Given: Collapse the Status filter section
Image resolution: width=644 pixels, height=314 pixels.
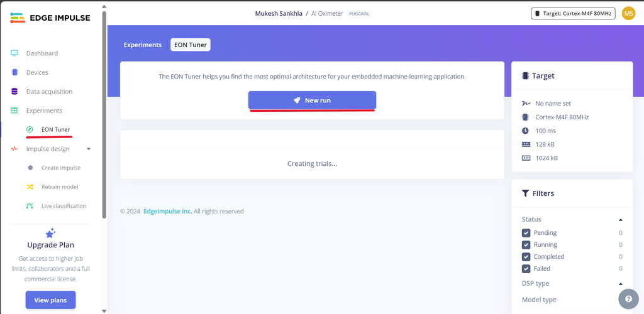Looking at the screenshot, I should (621, 220).
